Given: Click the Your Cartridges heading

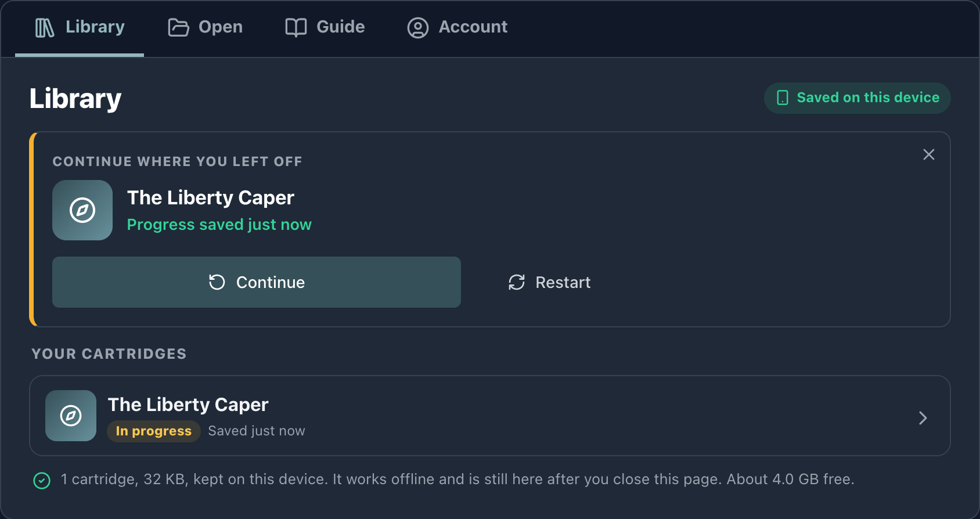Looking at the screenshot, I should click(x=109, y=354).
